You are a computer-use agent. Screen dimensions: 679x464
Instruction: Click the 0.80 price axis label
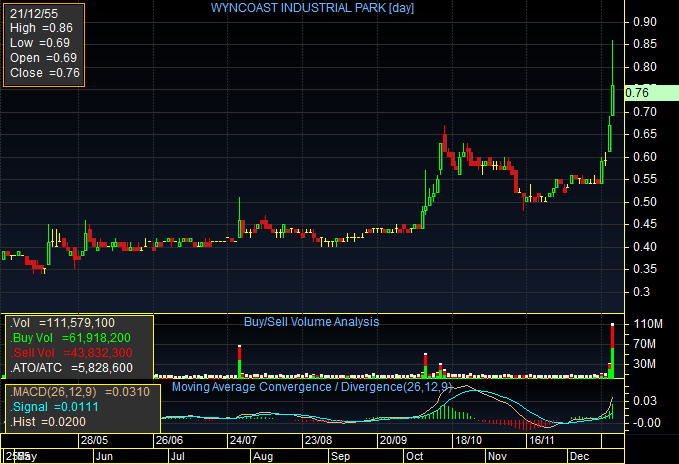click(645, 67)
